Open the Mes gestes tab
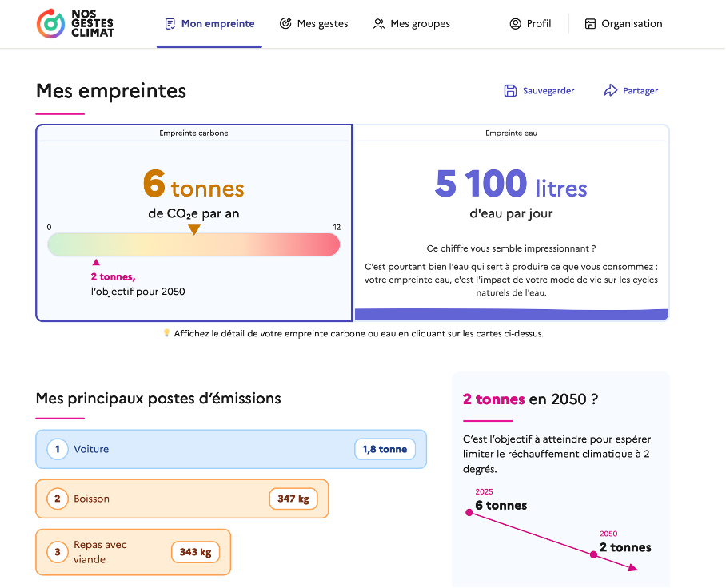The height and width of the screenshot is (588, 726). coord(322,24)
